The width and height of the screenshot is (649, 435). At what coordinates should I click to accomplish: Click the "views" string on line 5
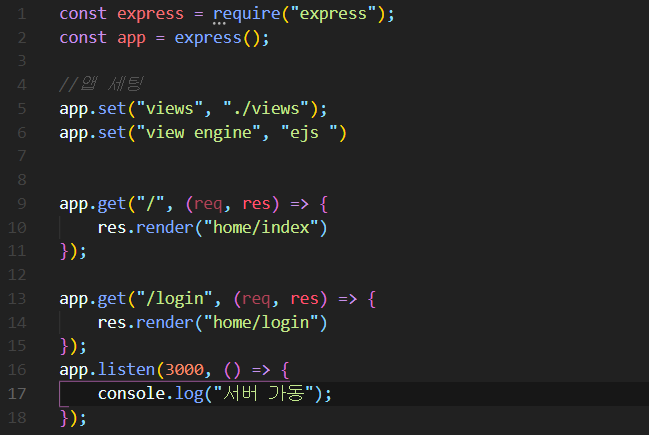169,109
